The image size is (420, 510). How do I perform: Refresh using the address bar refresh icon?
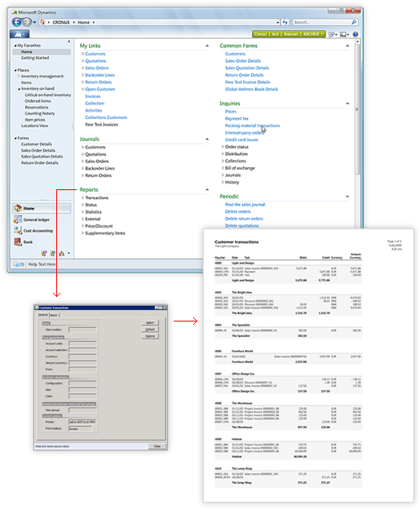[x=285, y=22]
